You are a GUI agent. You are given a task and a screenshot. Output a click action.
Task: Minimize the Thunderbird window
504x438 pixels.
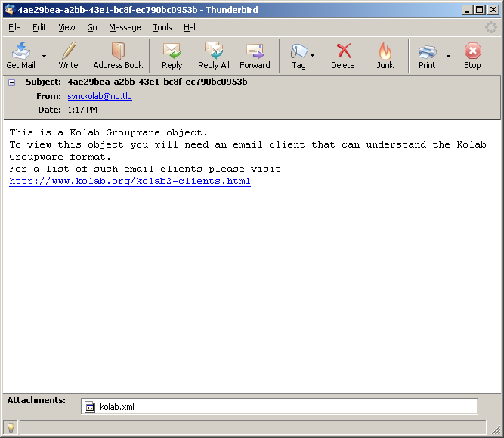[467, 10]
